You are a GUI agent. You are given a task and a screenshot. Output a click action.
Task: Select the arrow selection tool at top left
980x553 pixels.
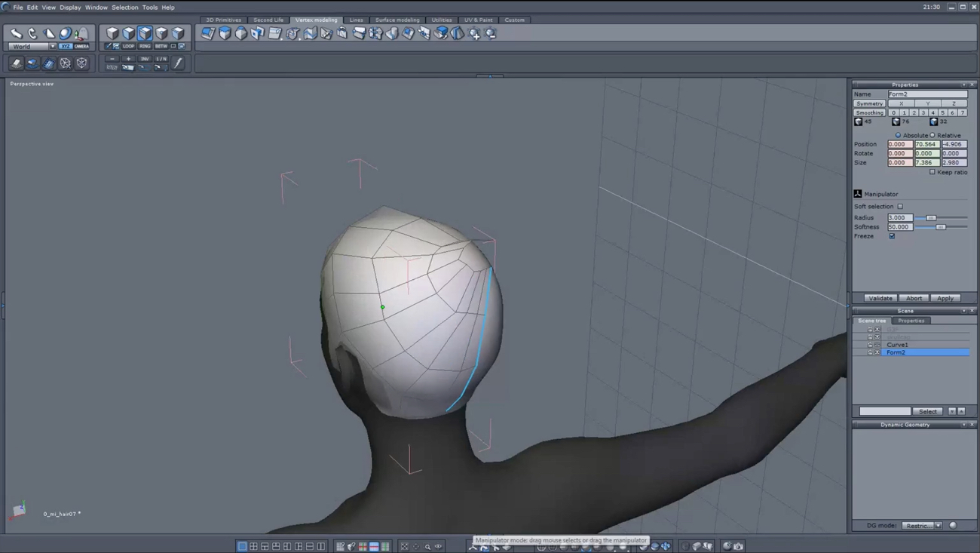[16, 32]
